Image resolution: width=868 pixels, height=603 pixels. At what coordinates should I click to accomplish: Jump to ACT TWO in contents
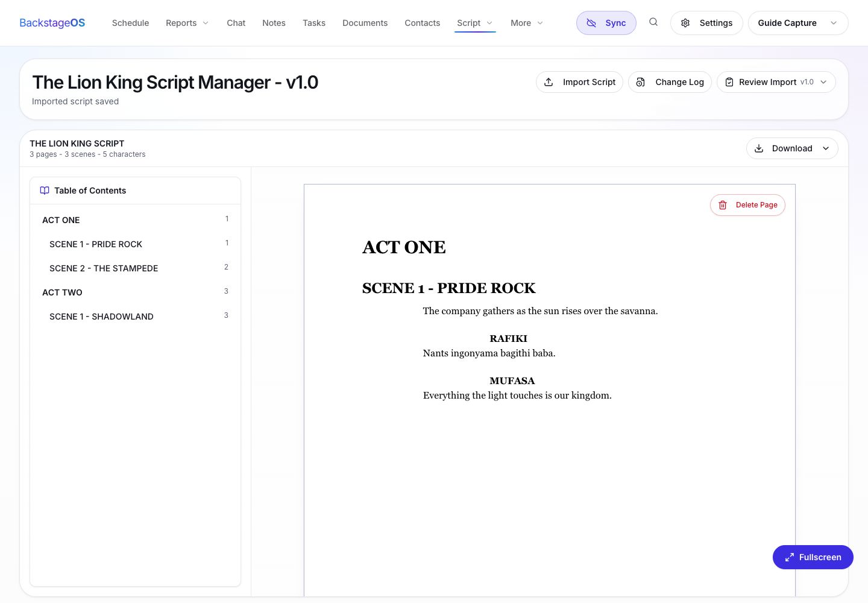[x=135, y=292]
